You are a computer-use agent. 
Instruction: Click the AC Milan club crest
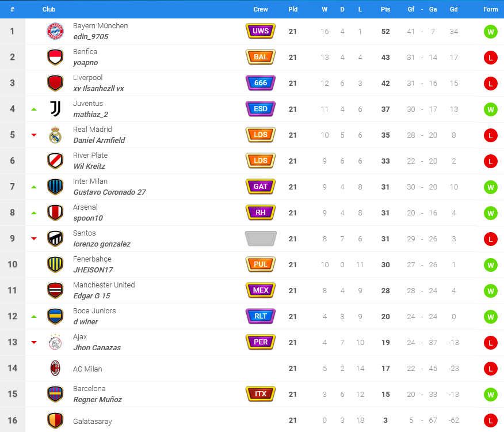55,368
